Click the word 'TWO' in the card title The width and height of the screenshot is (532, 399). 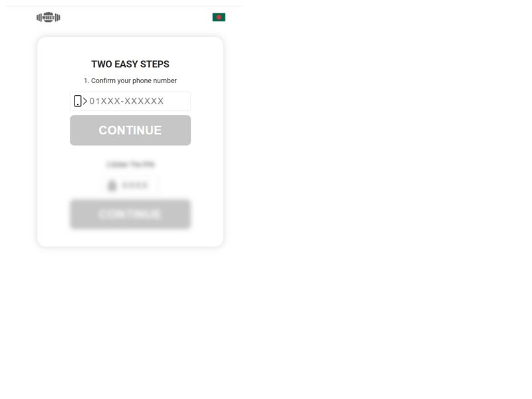pyautogui.click(x=102, y=64)
